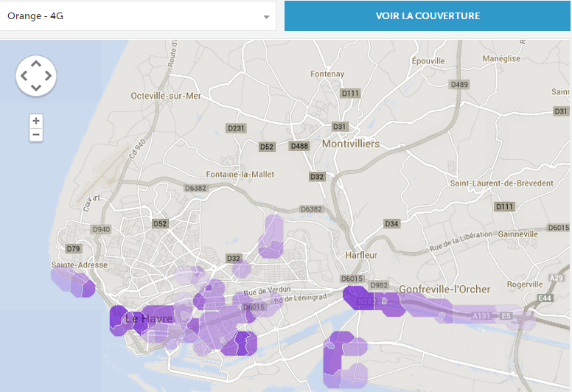
Task: Pan the map down with the arrow
Action: (35, 88)
